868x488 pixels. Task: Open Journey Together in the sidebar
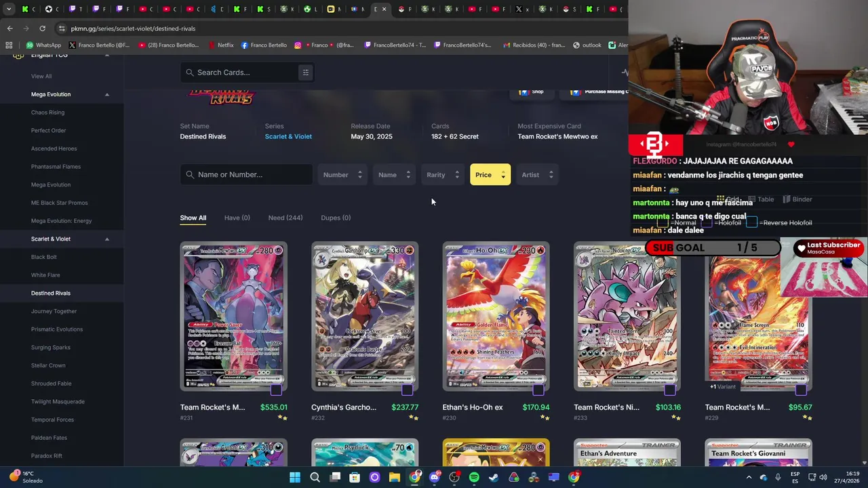click(54, 311)
